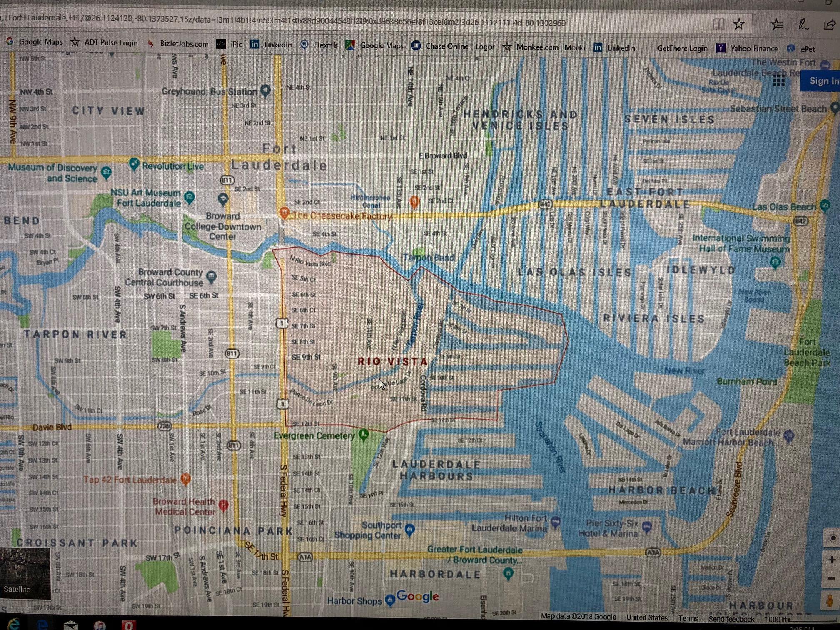Click the reading view book icon
Screen dimensions: 840x630
[x=719, y=24]
